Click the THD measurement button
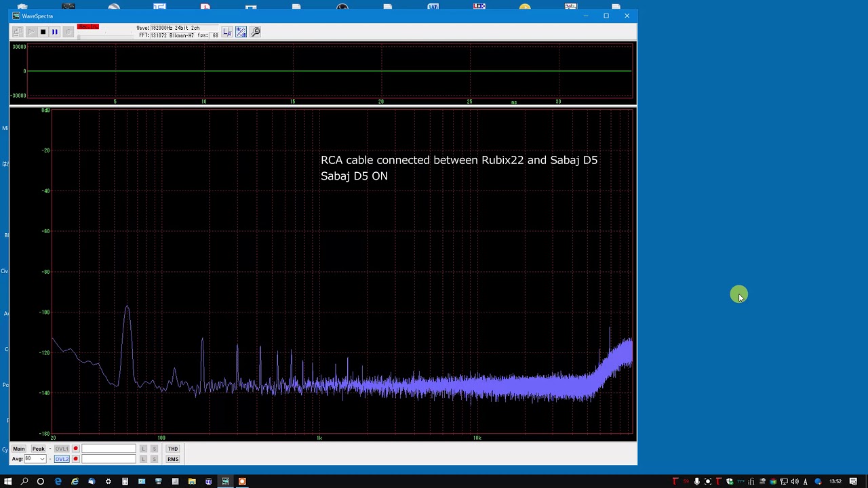The width and height of the screenshot is (868, 488). (x=173, y=449)
